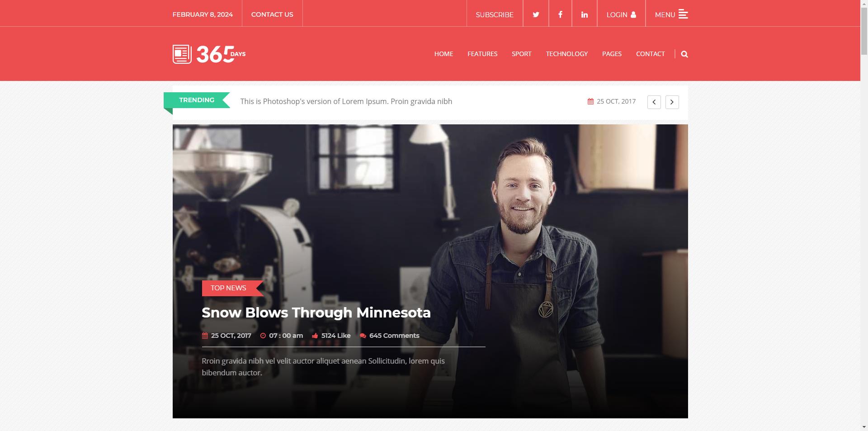The height and width of the screenshot is (431, 868).
Task: Expand the FEATURES navigation menu
Action: point(482,54)
